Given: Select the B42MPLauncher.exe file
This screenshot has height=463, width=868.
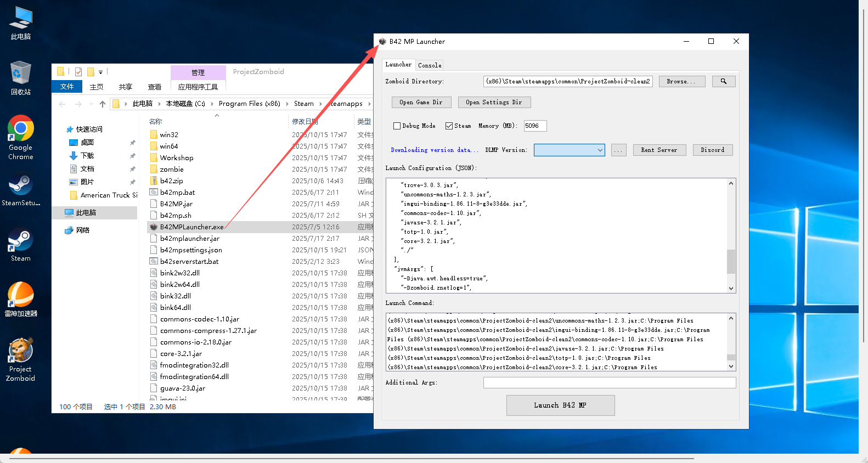Looking at the screenshot, I should 191,227.
